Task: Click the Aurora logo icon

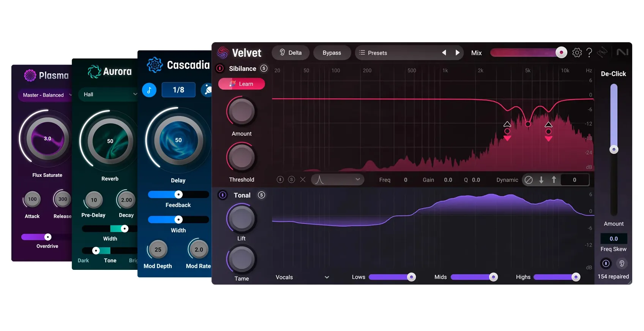Action: click(x=94, y=71)
